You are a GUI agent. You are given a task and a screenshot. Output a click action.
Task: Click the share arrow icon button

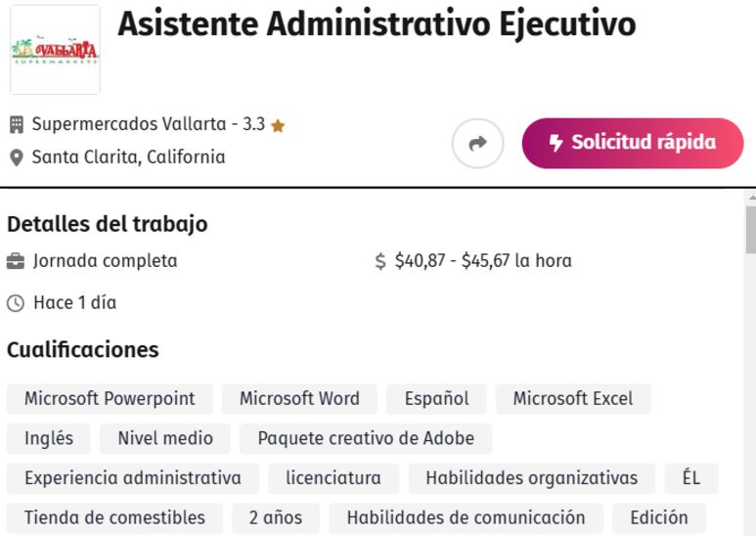(477, 143)
